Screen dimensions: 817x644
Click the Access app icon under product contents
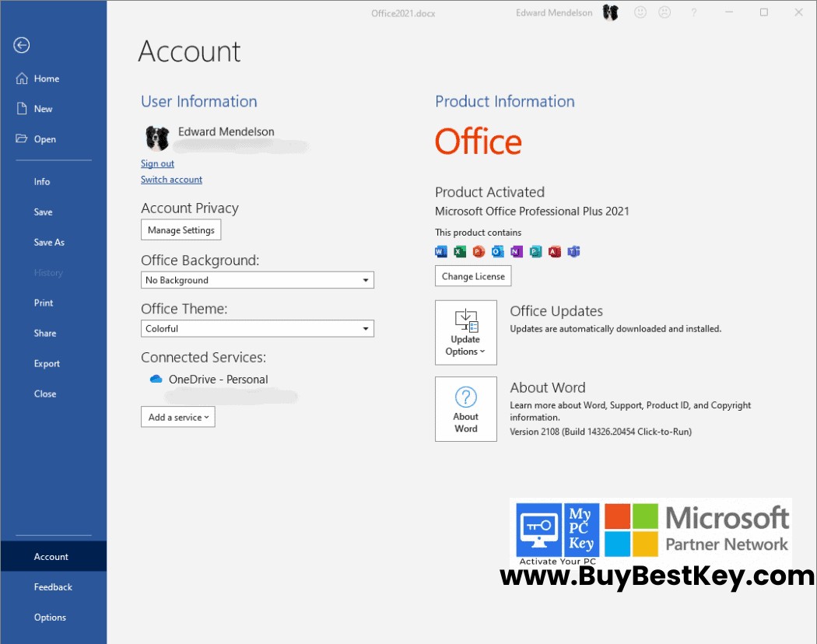(x=554, y=252)
